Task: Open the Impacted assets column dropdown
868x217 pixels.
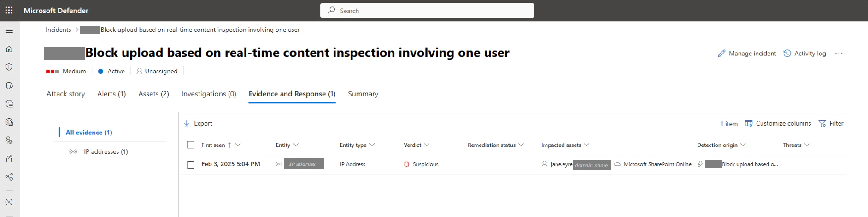Action: 586,145
